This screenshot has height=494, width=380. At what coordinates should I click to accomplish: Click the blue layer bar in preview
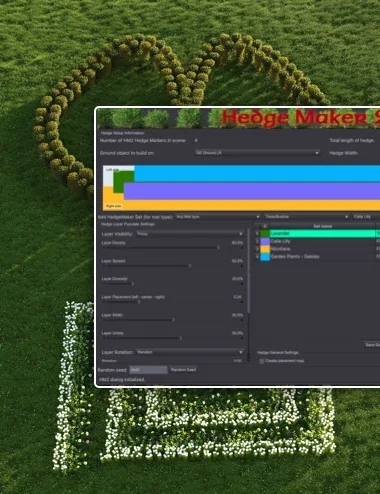pos(257,174)
